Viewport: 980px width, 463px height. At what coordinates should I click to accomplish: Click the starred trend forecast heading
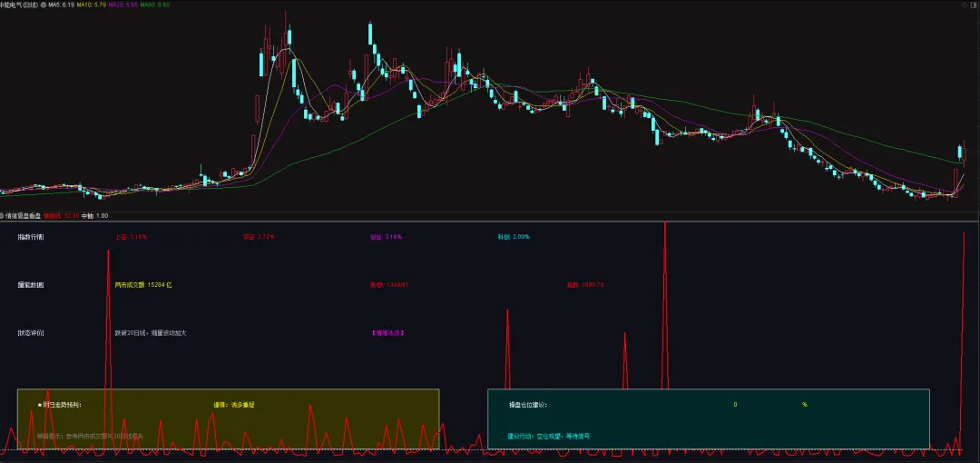59,405
